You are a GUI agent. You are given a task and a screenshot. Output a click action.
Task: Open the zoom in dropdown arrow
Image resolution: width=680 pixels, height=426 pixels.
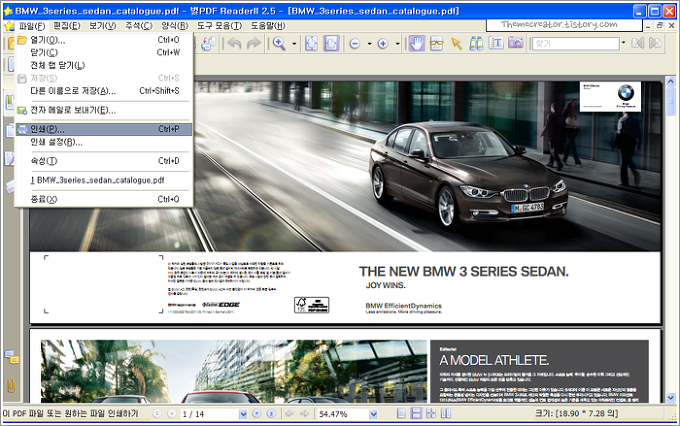pyautogui.click(x=397, y=44)
